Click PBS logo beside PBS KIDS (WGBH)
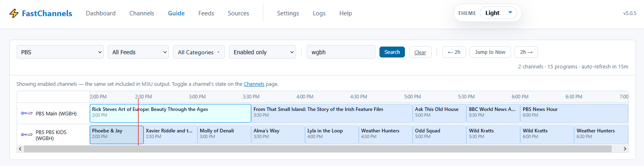 click(x=27, y=135)
